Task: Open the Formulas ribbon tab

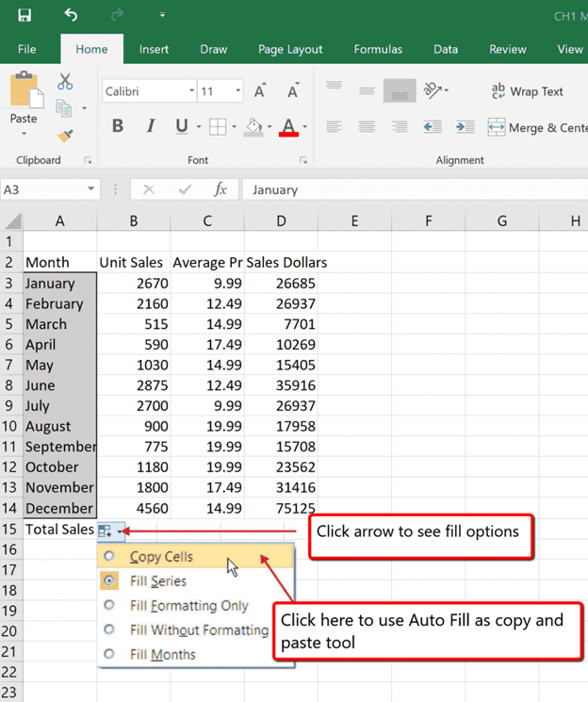Action: tap(378, 49)
